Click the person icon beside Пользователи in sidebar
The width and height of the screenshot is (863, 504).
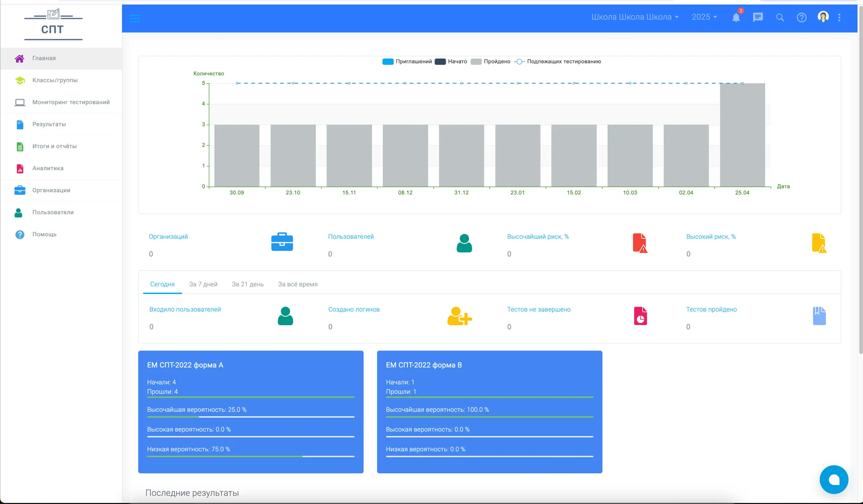click(x=19, y=213)
